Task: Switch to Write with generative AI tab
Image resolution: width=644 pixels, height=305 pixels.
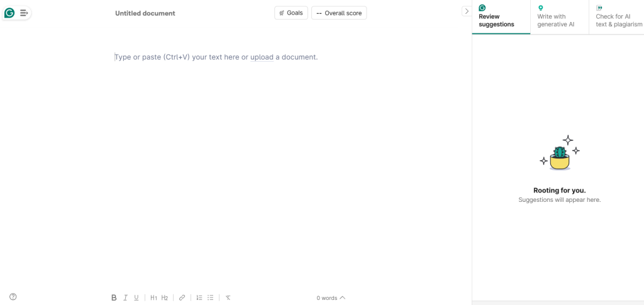Action: tap(559, 17)
